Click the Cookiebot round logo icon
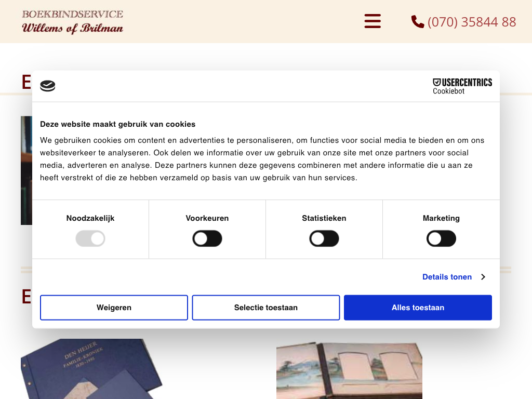This screenshot has height=399, width=532. pyautogui.click(x=47, y=86)
